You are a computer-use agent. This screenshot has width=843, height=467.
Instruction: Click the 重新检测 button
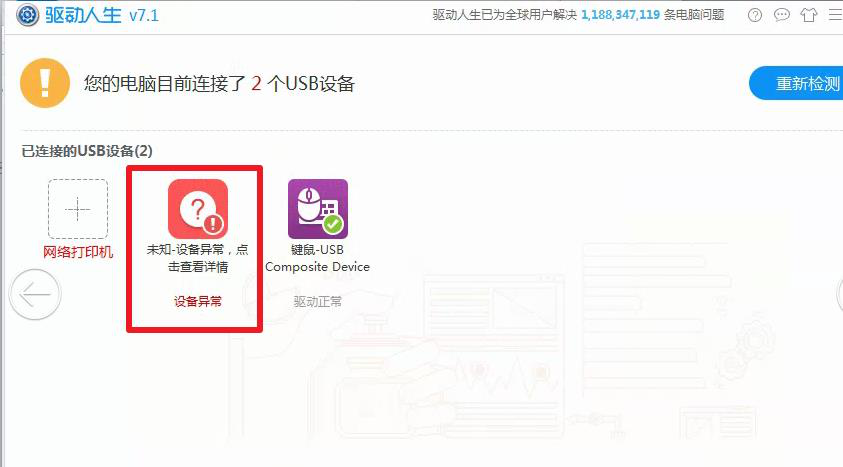tap(796, 83)
